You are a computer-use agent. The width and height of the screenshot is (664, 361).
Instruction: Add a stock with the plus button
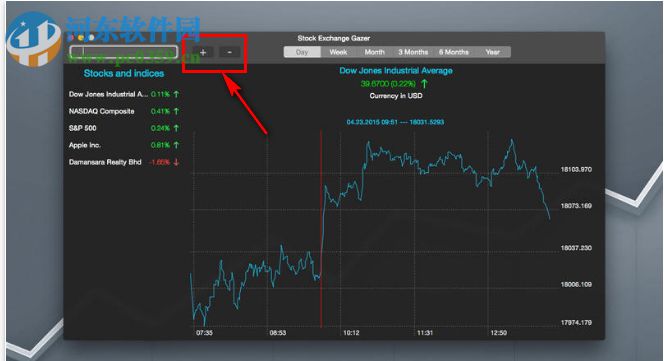(x=203, y=52)
